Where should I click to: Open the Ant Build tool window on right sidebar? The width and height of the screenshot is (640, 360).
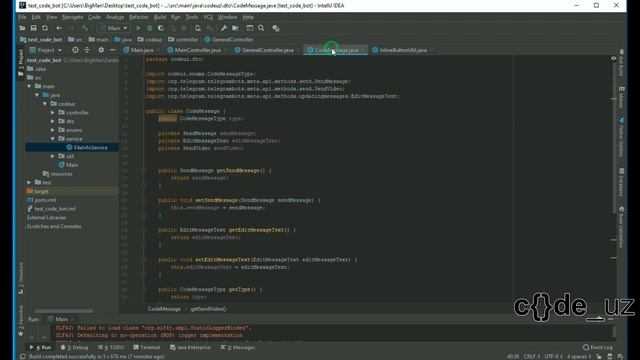tap(621, 63)
